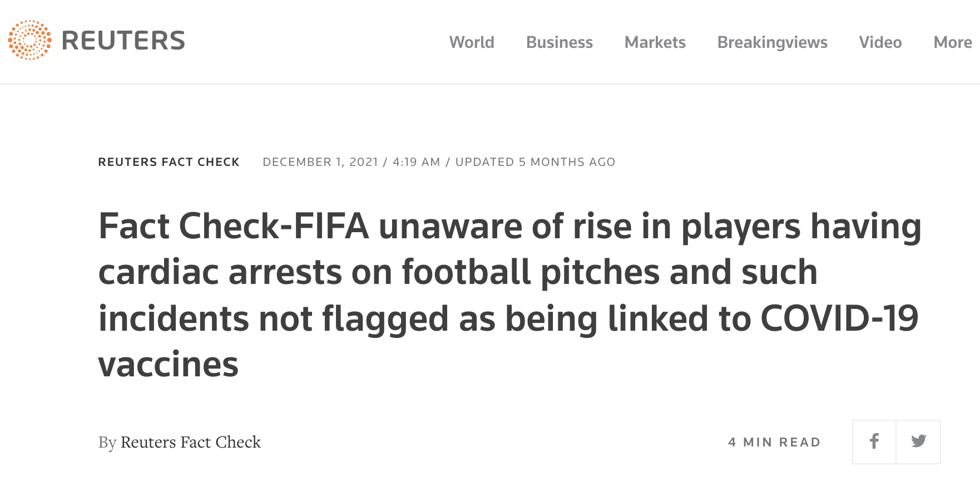Open the World section

(x=472, y=42)
